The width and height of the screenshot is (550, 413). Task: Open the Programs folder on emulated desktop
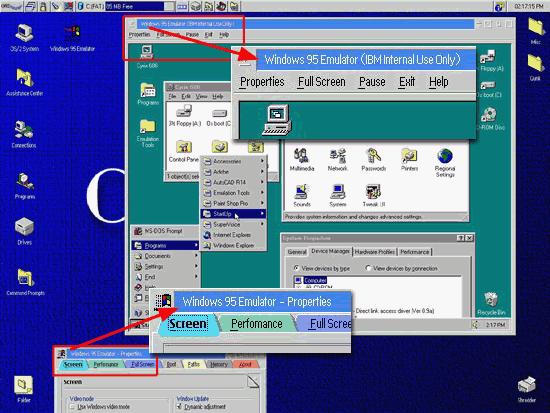point(148,94)
